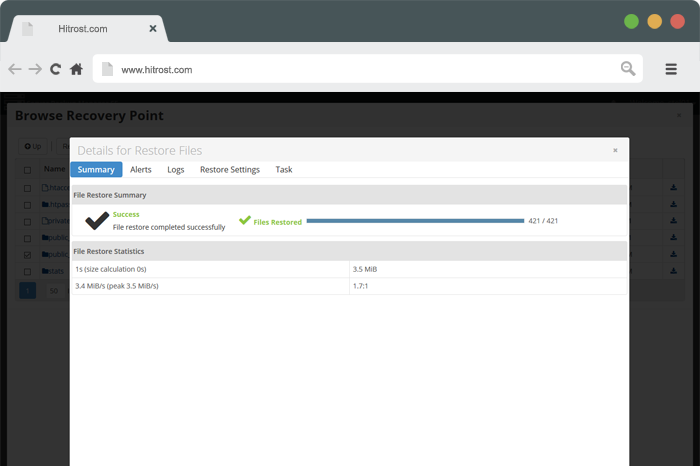Screen dimensions: 700x466
Task: Open the browser hamburger menu
Action: 672,69
